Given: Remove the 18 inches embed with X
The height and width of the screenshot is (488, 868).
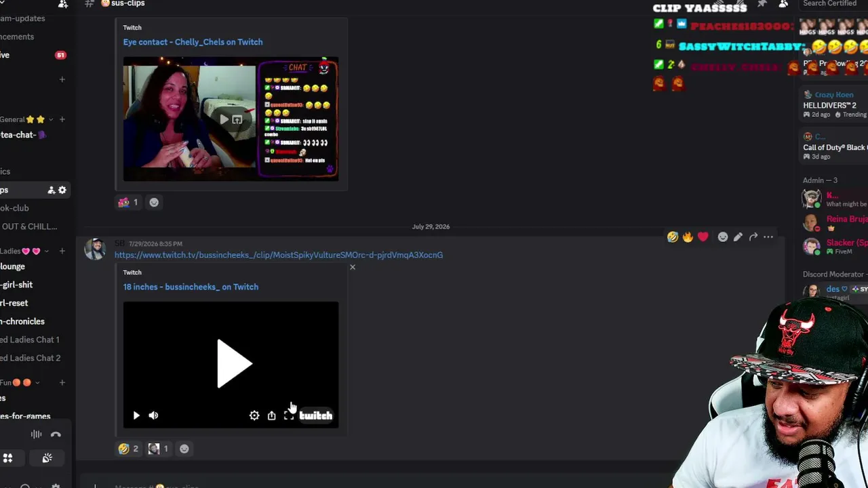Looking at the screenshot, I should (x=353, y=267).
